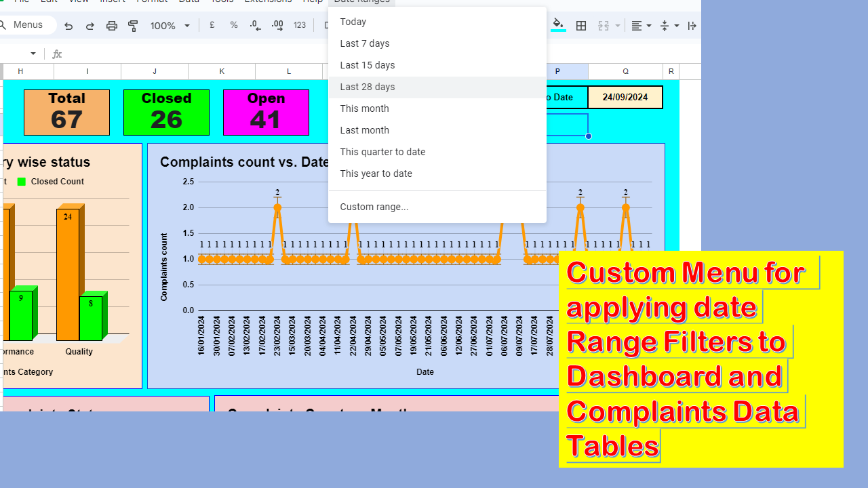
Task: Select This quarter to date
Action: pos(437,152)
